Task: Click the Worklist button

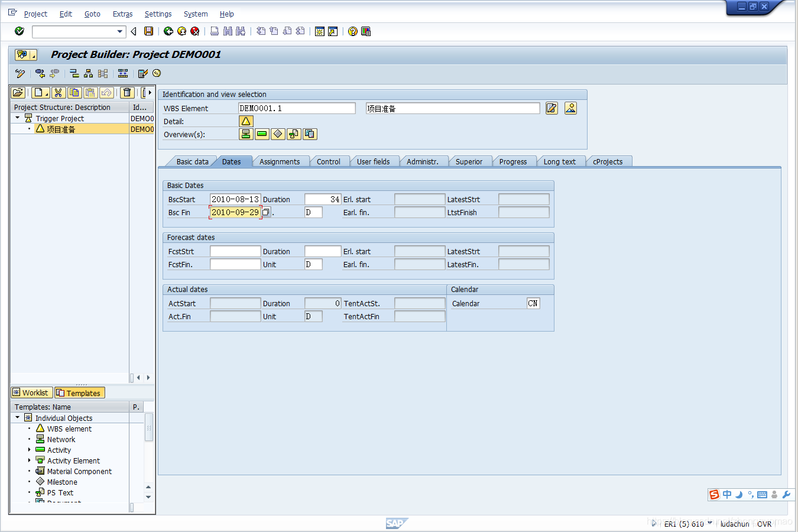Action: [x=31, y=392]
